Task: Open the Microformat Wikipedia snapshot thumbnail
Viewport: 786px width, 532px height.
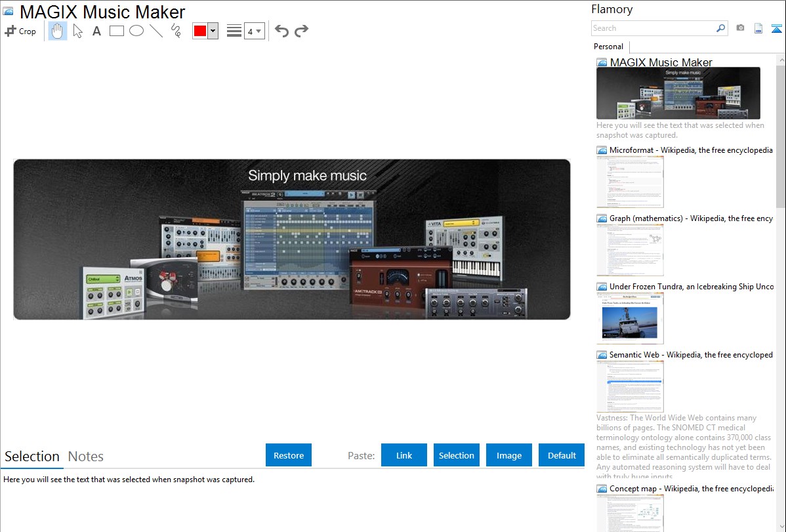Action: point(630,182)
